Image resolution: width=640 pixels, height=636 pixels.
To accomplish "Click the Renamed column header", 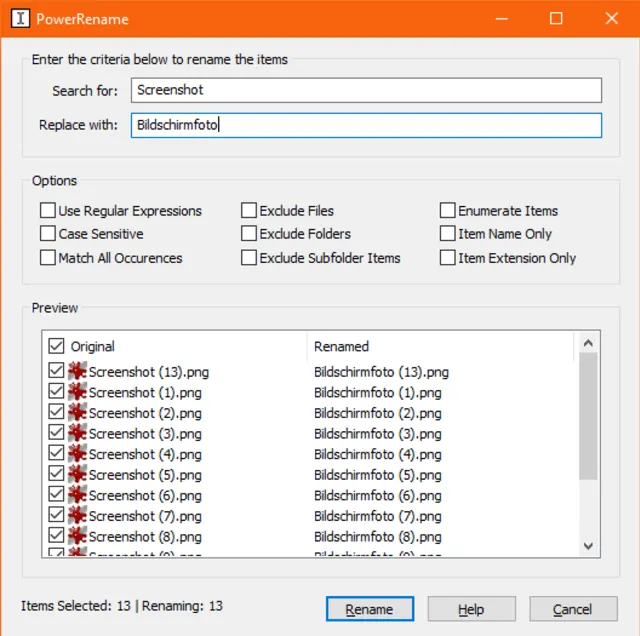I will pyautogui.click(x=342, y=346).
